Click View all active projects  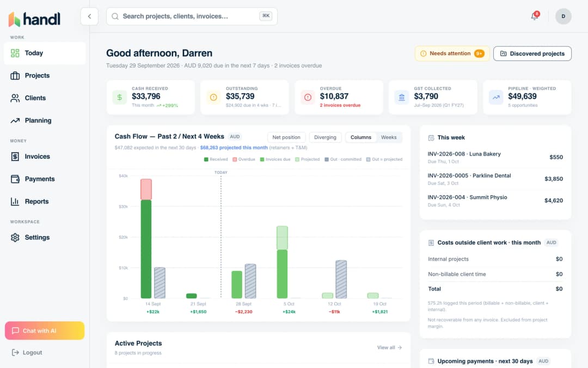[x=389, y=348]
